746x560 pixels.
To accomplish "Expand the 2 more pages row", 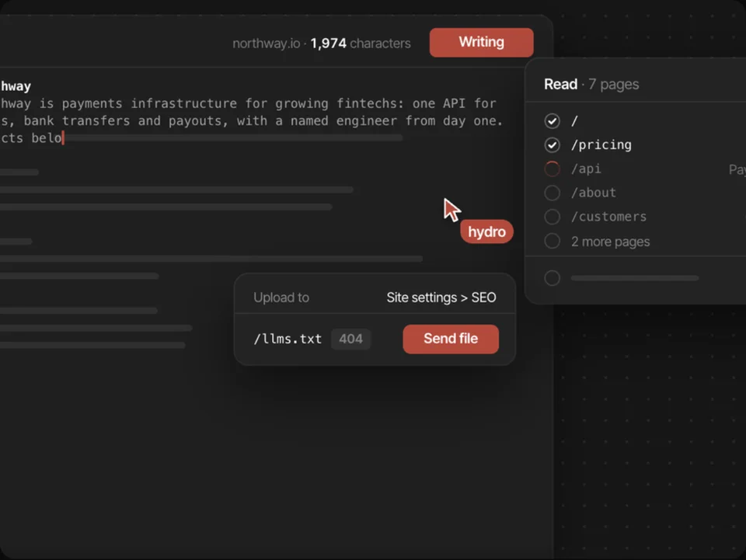I will (611, 242).
